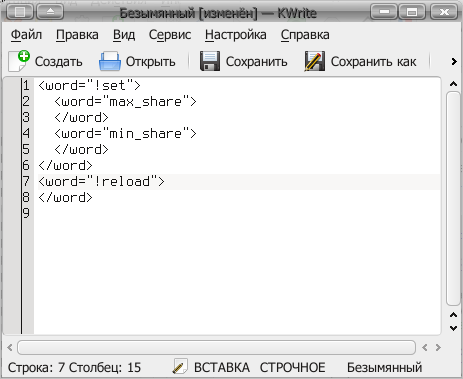Open the Справка menu

coord(305,35)
